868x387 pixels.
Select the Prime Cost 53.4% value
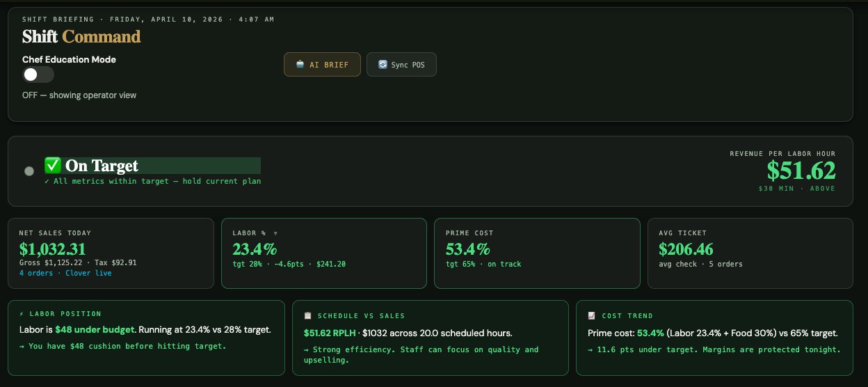pyautogui.click(x=468, y=249)
